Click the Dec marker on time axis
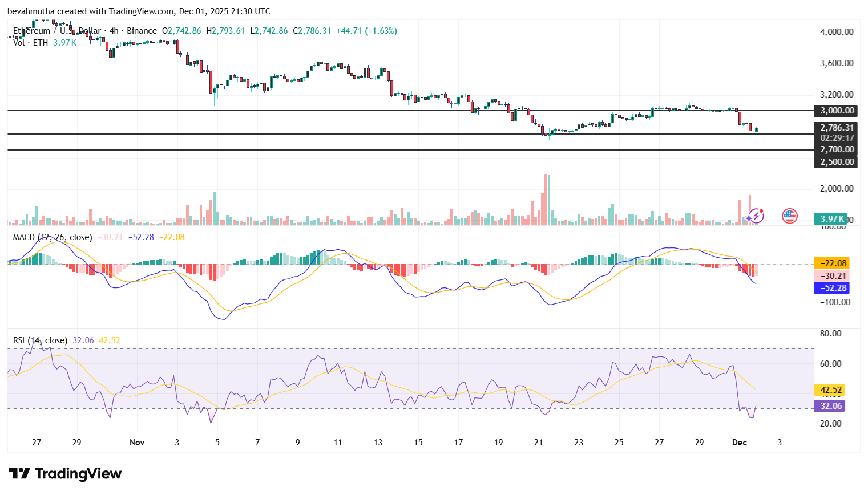Image resolution: width=868 pixels, height=495 pixels. click(740, 443)
